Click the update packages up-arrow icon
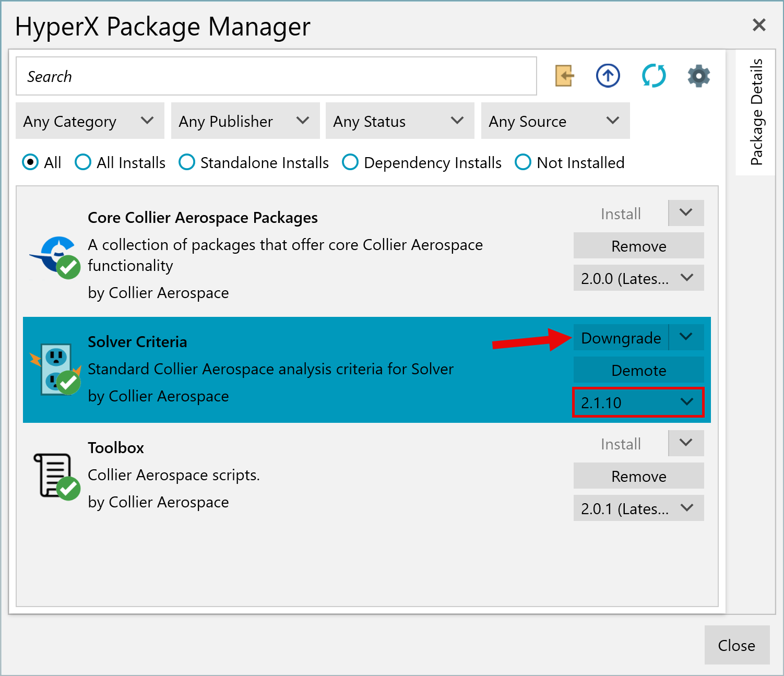The image size is (784, 676). (608, 76)
